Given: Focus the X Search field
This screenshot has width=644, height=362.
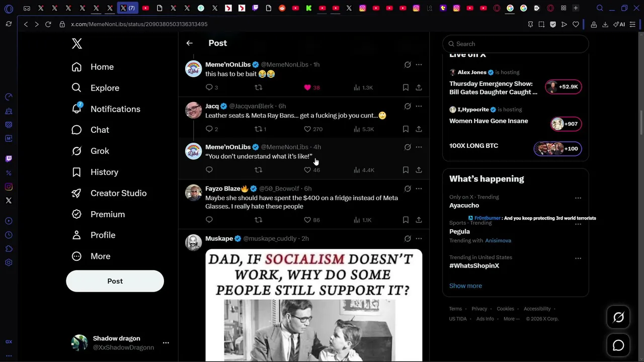Looking at the screenshot, I should [x=516, y=44].
